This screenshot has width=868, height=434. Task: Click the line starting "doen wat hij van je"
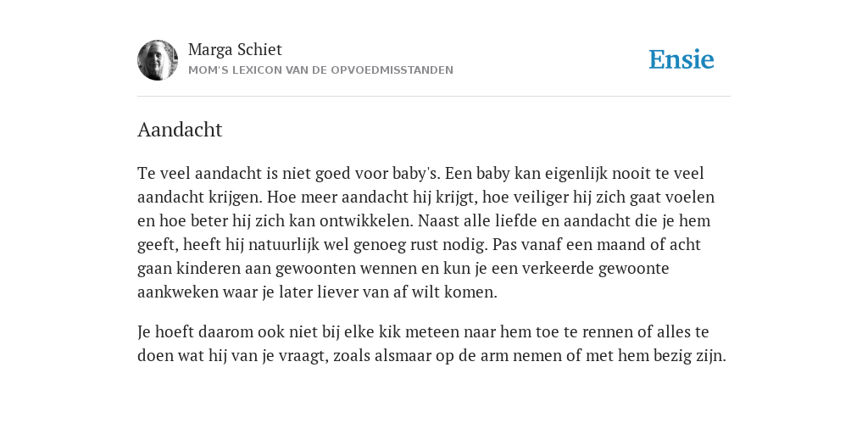tap(431, 356)
